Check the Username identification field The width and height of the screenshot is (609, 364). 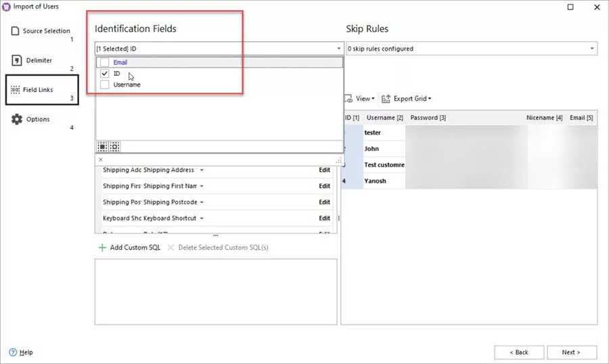click(104, 85)
